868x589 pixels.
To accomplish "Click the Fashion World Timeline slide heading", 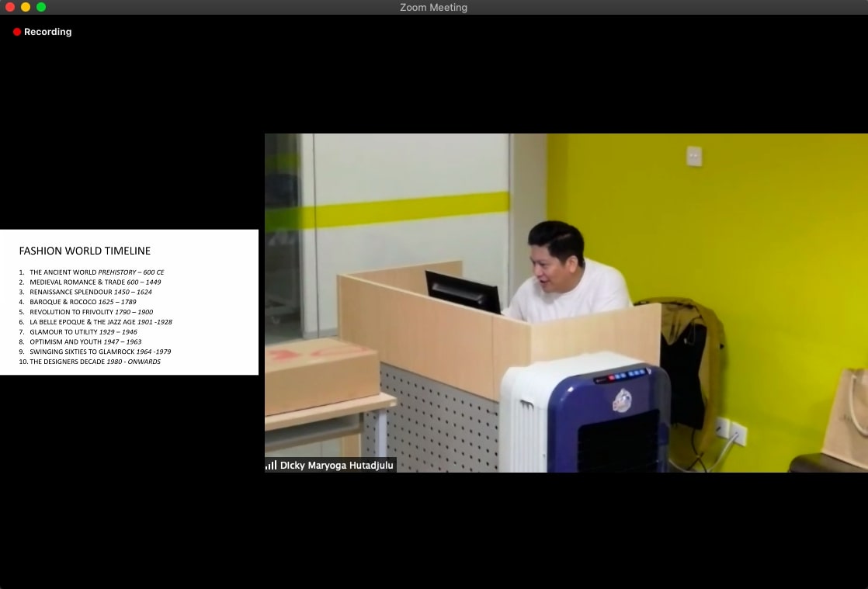I will [x=85, y=251].
